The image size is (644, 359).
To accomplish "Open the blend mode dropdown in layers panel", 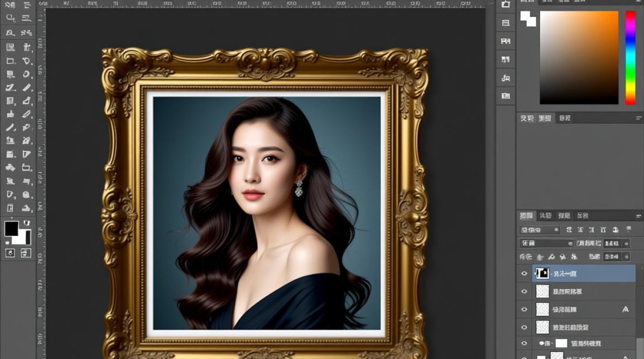I will (x=547, y=243).
